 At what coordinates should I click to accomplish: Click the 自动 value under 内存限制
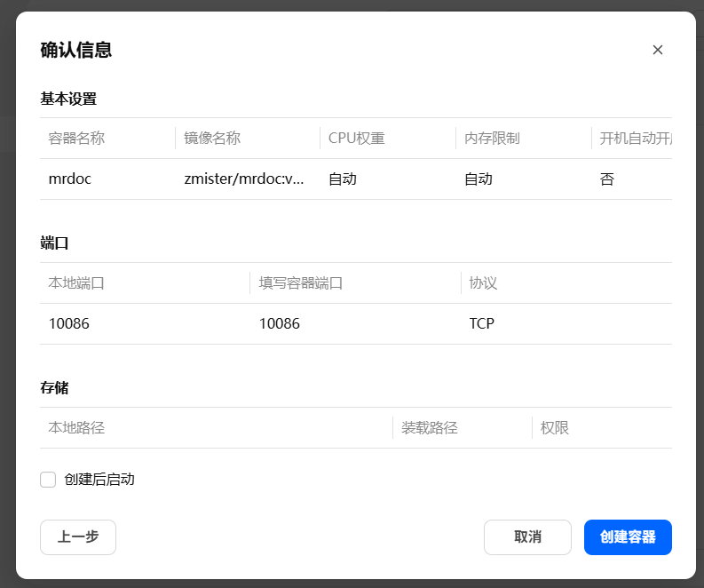click(x=479, y=179)
